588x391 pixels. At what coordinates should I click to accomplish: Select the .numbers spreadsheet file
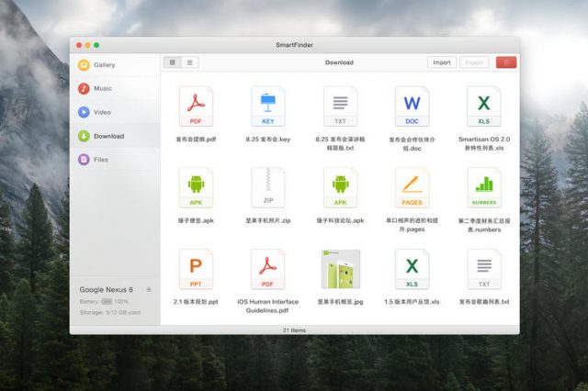483,188
